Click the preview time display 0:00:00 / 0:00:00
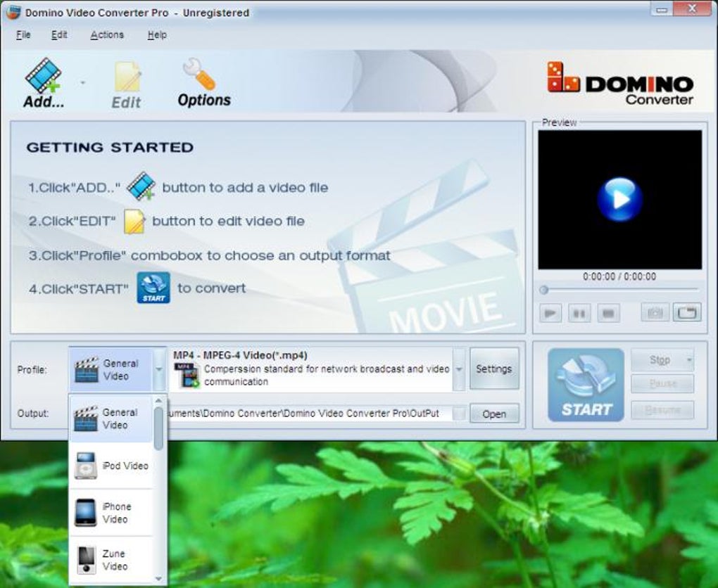Screen dimensions: 718x588 coord(619,276)
